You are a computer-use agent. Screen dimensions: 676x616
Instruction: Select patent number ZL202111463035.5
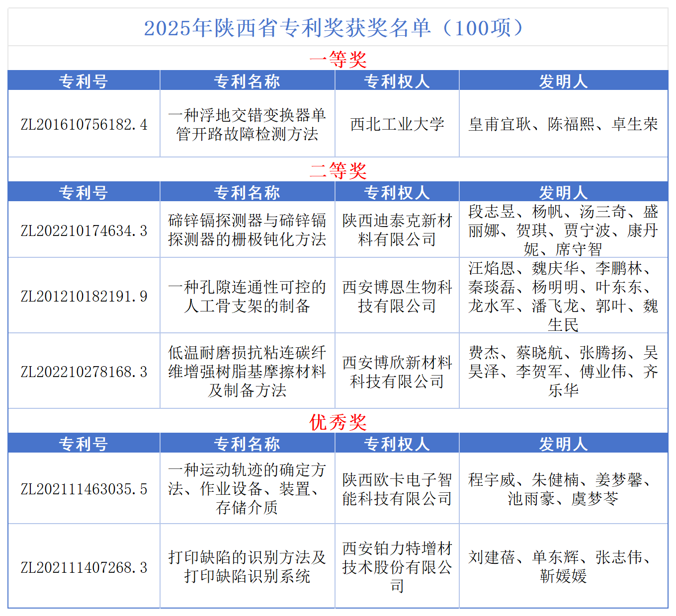click(84, 489)
